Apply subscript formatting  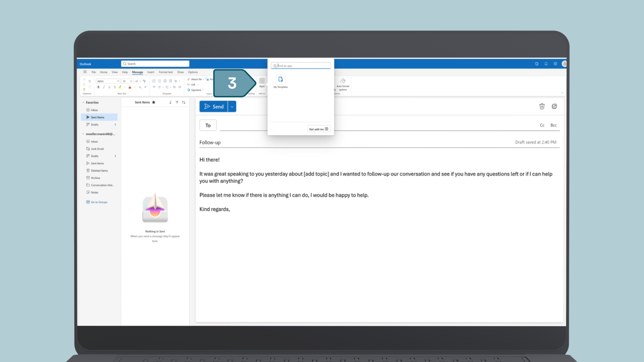pos(140,87)
